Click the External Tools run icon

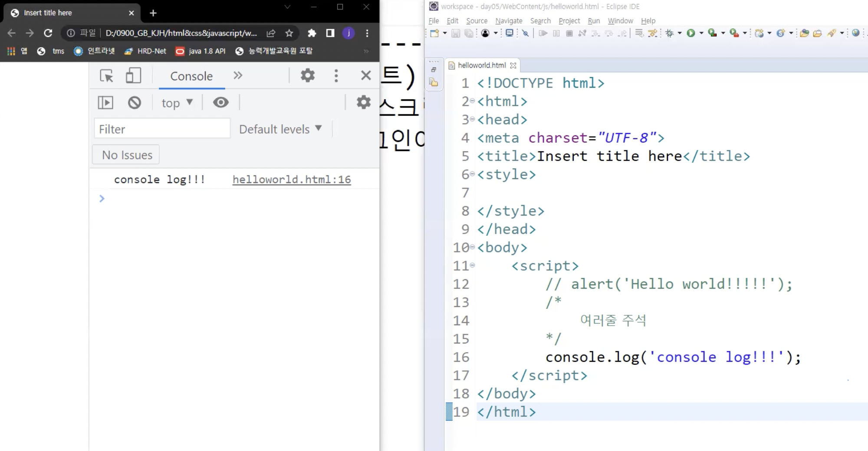pos(734,33)
